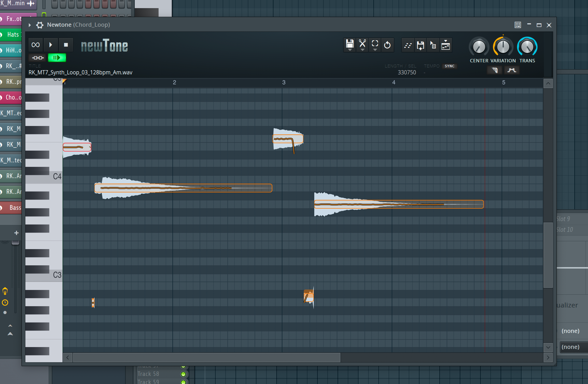Click the yellow tuner icon in left panel
588x384 pixels.
pos(5,291)
